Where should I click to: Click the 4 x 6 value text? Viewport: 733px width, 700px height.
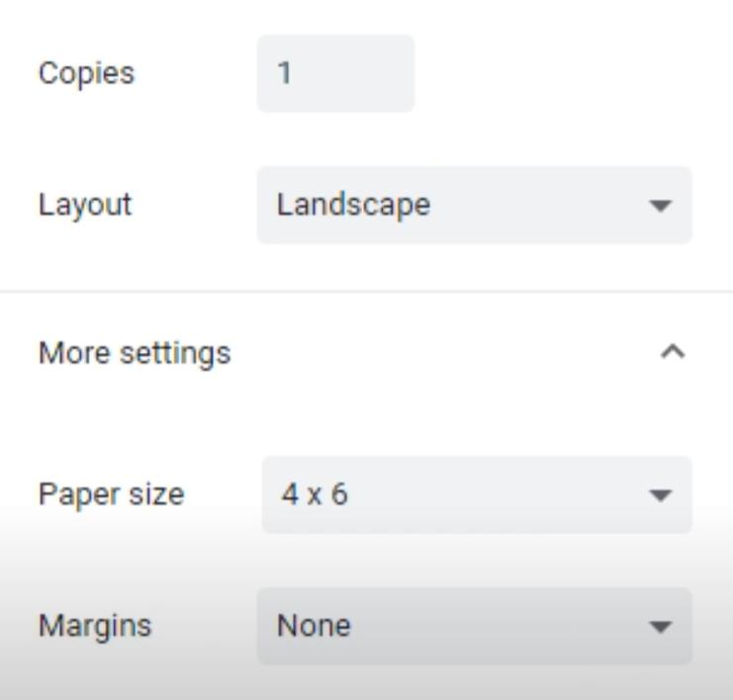tap(315, 494)
